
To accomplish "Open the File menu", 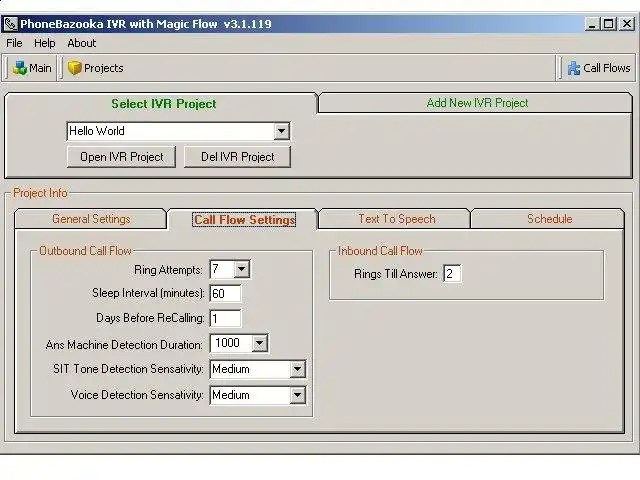I will [x=14, y=43].
